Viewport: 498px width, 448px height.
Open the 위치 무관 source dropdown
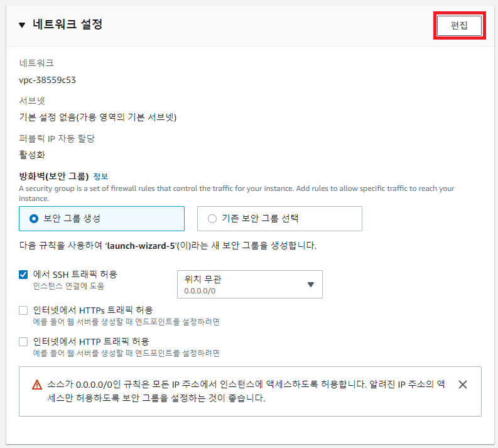(x=249, y=284)
